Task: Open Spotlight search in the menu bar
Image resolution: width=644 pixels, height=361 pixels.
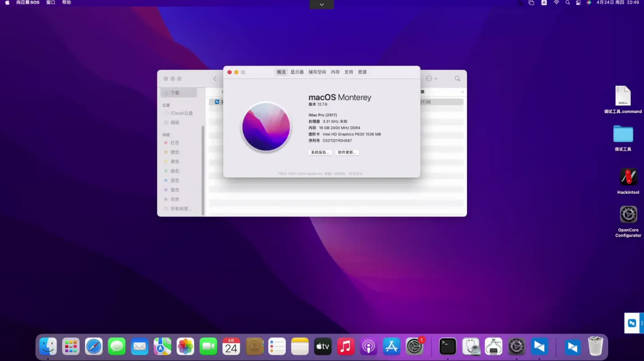Action: 567,3
